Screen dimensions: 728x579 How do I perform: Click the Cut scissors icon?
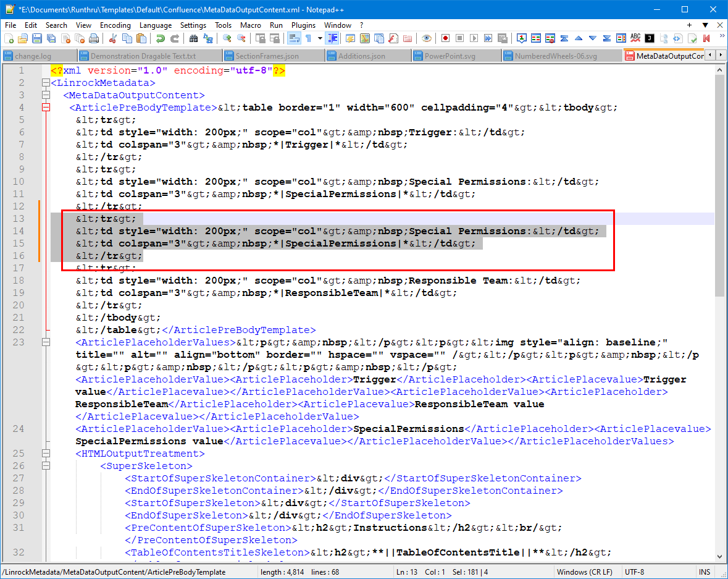click(x=112, y=38)
